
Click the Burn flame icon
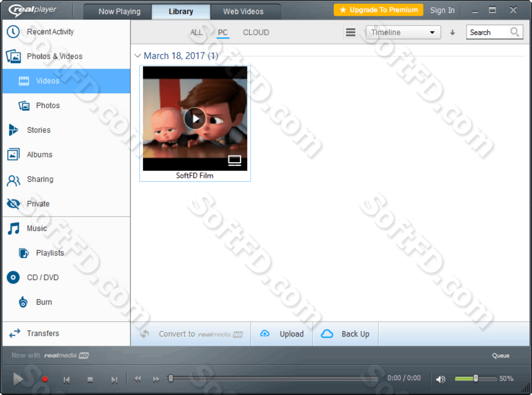pos(23,302)
